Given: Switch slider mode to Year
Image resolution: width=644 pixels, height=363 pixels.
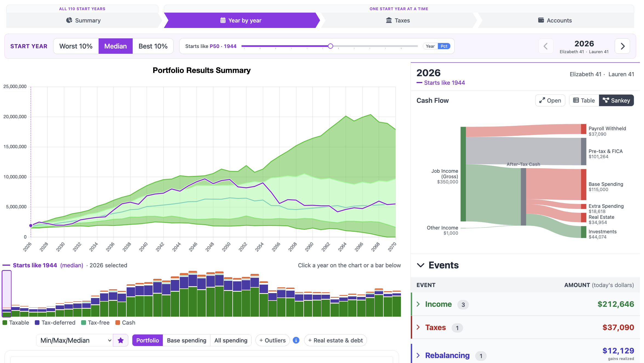Looking at the screenshot, I should pos(430,46).
